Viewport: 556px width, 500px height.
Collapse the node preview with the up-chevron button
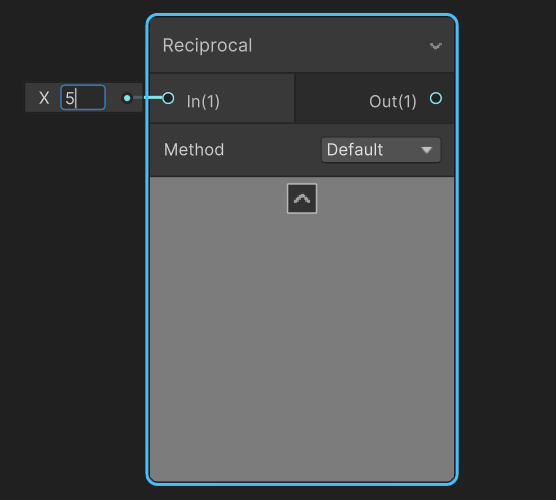pos(302,199)
